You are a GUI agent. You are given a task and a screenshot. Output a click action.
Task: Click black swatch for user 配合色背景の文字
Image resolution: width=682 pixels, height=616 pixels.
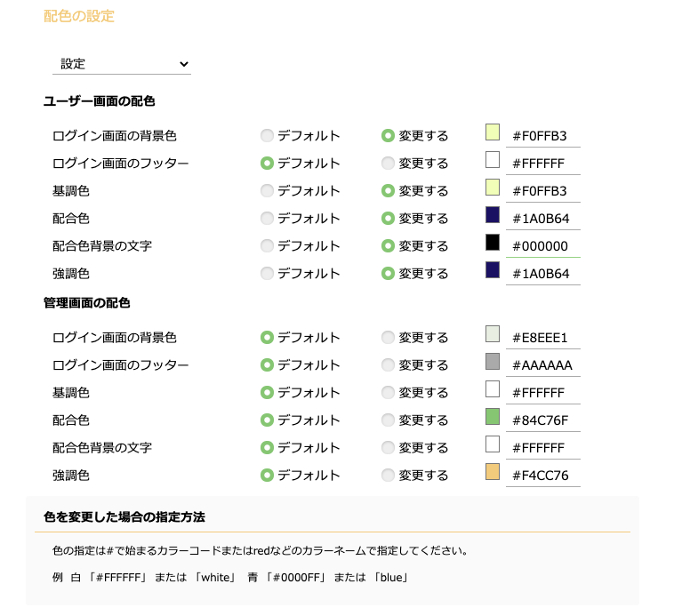tap(493, 242)
